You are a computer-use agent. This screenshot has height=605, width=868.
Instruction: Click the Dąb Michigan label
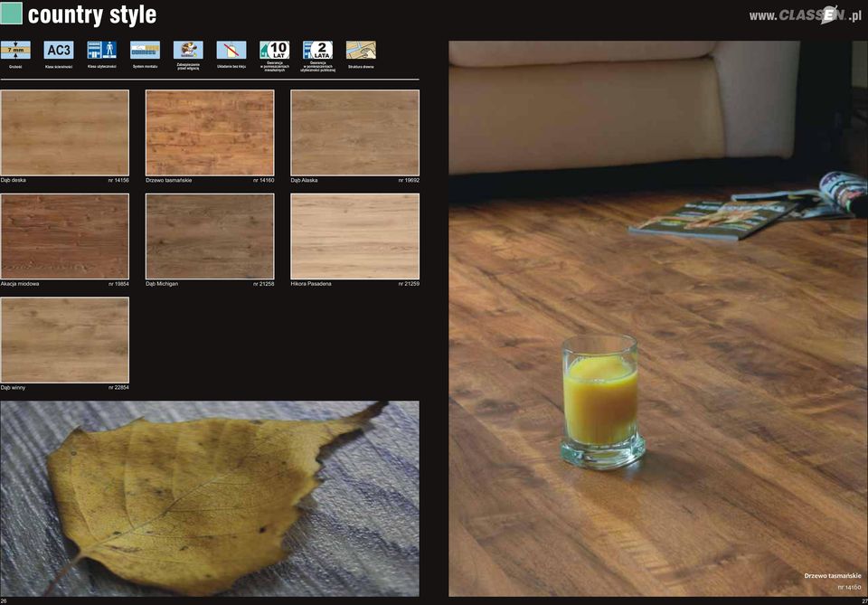[x=162, y=284]
